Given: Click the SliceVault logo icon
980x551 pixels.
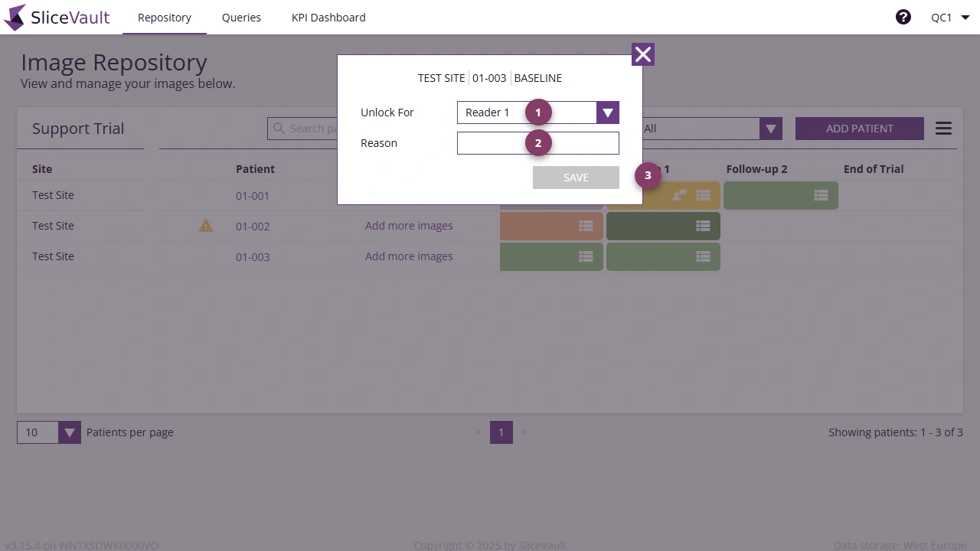Looking at the screenshot, I should (x=14, y=17).
